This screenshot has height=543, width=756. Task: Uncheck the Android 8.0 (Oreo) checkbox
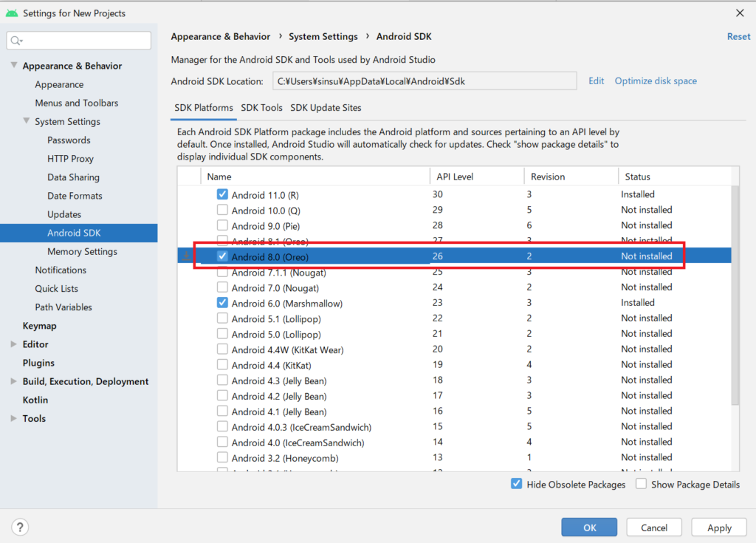pyautogui.click(x=221, y=256)
